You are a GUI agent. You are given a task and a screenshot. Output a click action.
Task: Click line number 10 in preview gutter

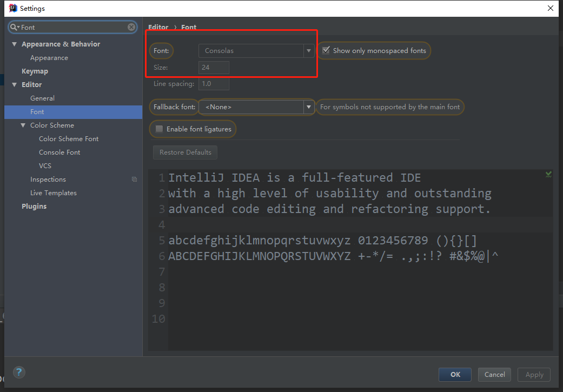[158, 319]
